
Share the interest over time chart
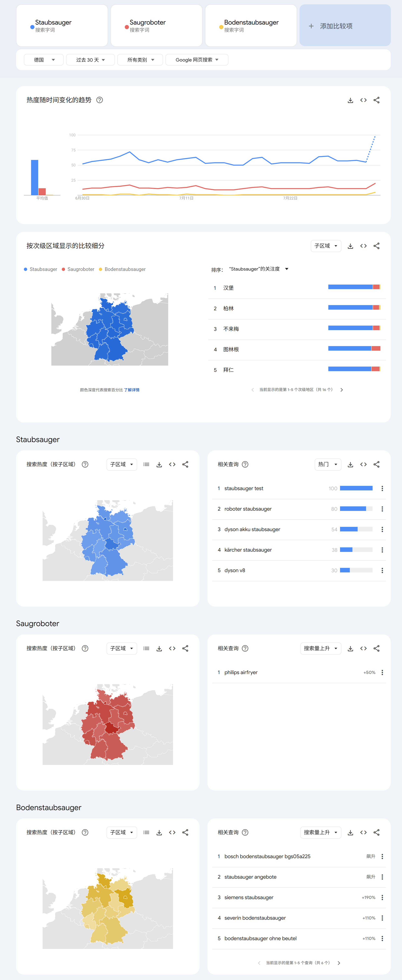click(376, 100)
